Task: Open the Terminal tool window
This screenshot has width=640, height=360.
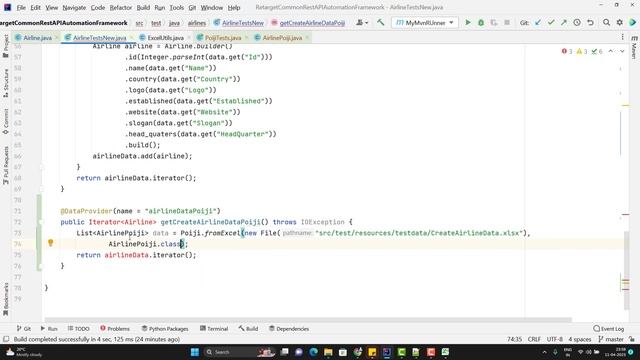Action: pos(214,329)
